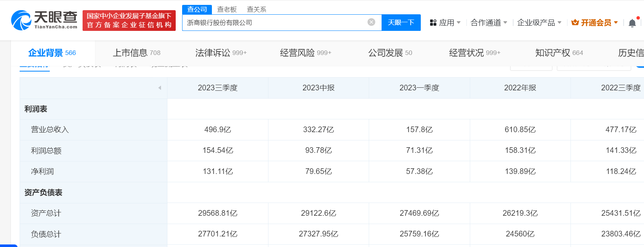Open the 企业级产品 dropdown menu
The height and width of the screenshot is (247, 644).
539,23
